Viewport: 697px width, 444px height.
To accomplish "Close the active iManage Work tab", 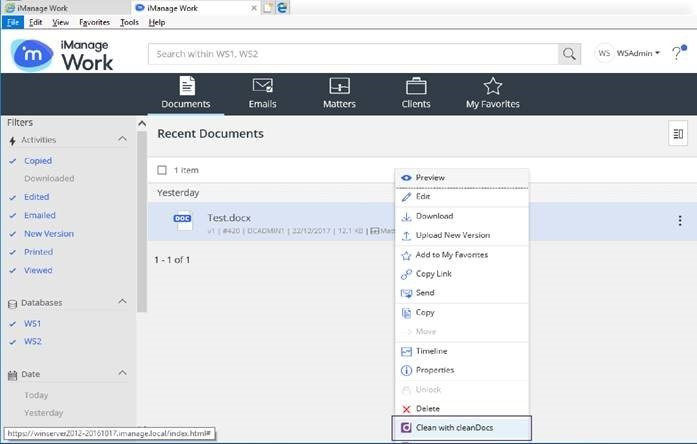I will click(x=254, y=8).
